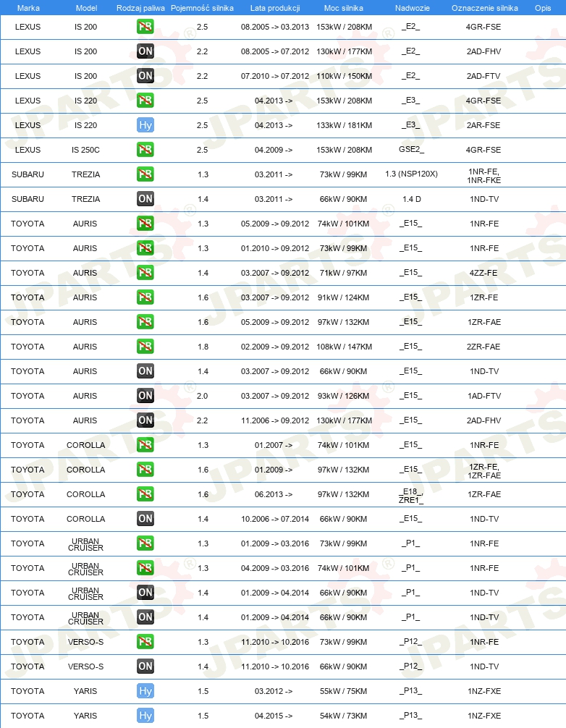
Task: Click petrol icon in Corolla 01.2007 row
Action: [x=145, y=445]
